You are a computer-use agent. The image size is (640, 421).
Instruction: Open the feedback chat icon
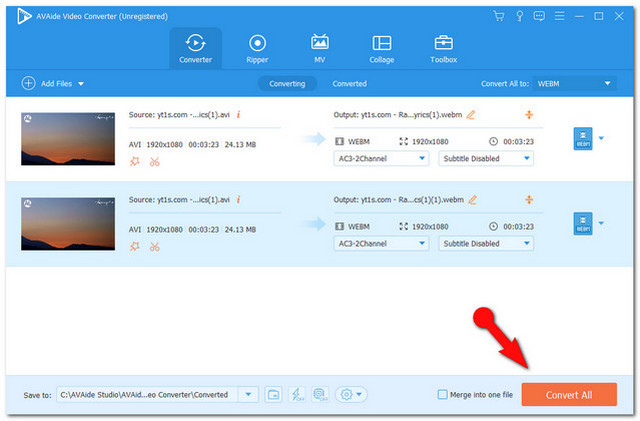539,16
